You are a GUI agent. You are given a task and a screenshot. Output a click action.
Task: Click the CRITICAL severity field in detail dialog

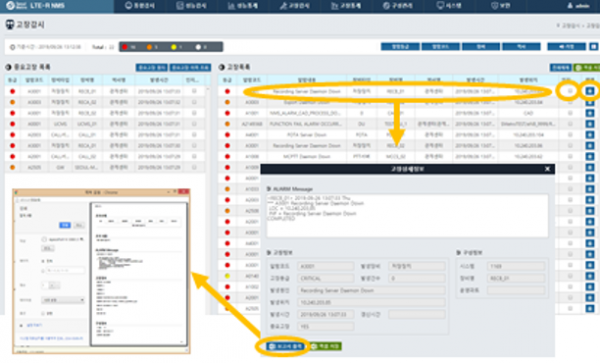point(325,278)
